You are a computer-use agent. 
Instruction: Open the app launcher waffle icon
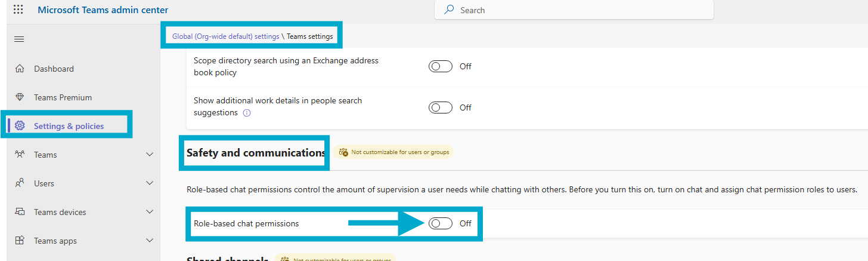click(x=18, y=10)
